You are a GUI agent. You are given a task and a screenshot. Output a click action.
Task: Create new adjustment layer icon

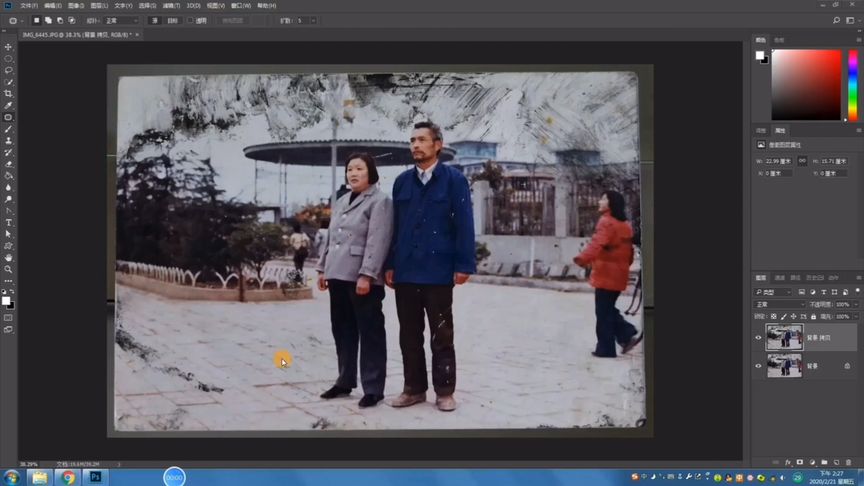[x=812, y=462]
